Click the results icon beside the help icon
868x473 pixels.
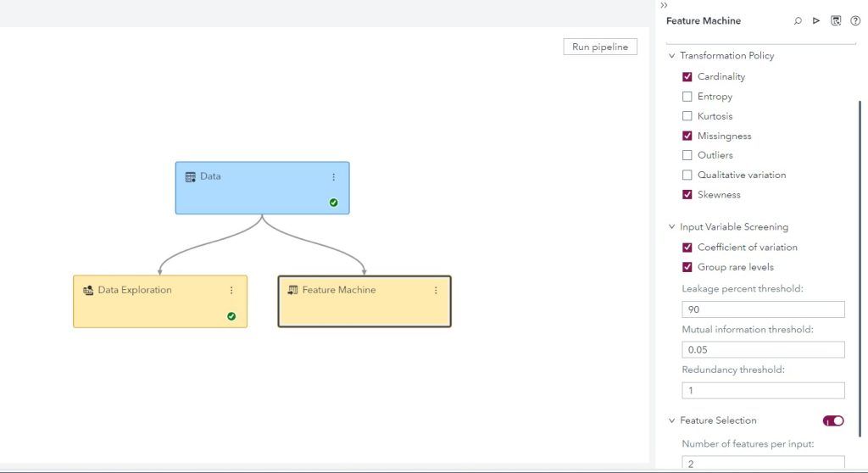point(836,21)
